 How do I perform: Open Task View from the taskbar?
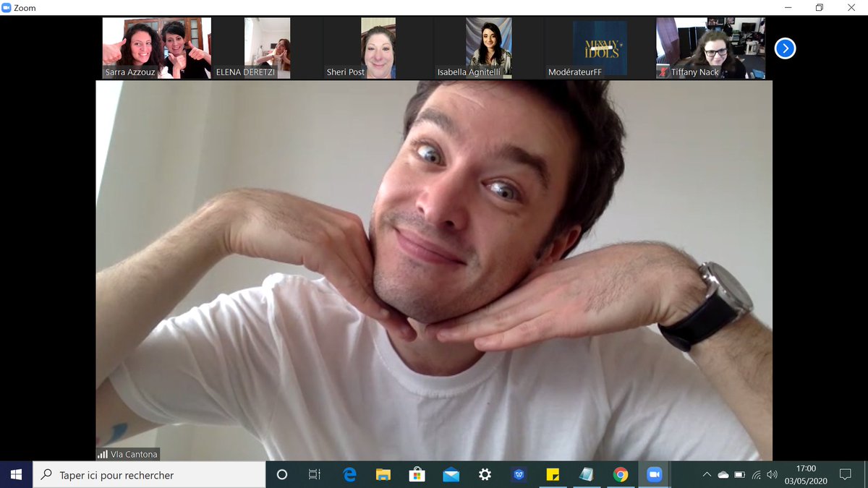(x=315, y=475)
